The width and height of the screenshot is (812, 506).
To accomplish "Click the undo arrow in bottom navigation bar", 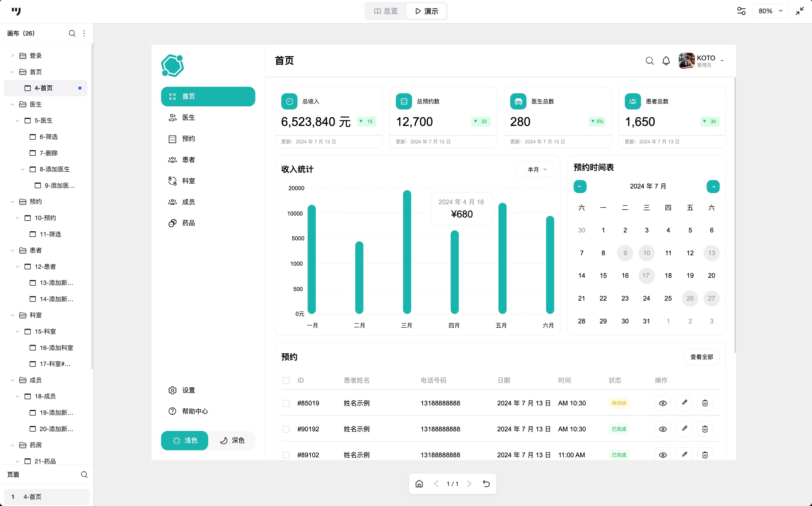I will pyautogui.click(x=486, y=483).
